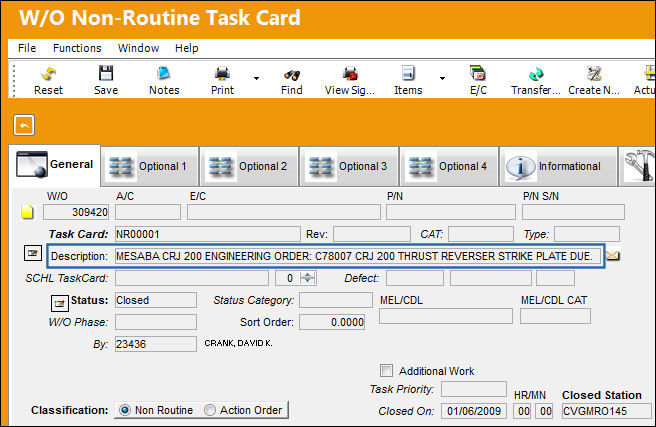Open the Window menu

138,48
